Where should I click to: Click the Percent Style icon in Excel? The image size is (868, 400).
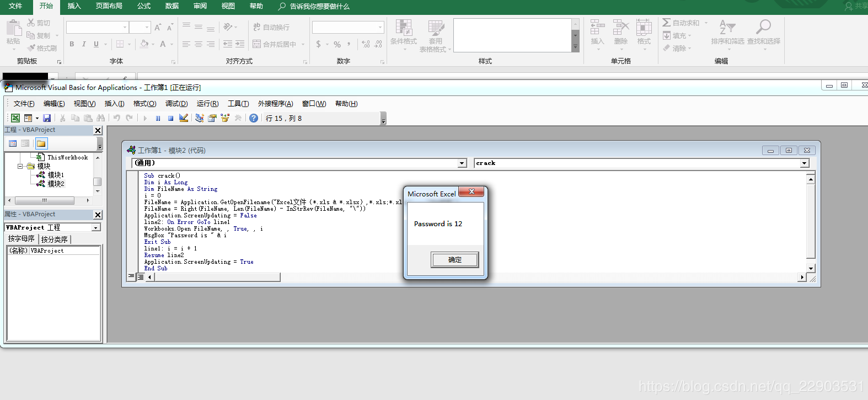[337, 44]
